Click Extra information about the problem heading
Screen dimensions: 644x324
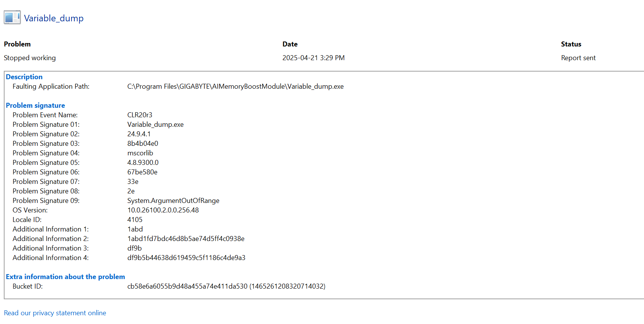pyautogui.click(x=65, y=277)
